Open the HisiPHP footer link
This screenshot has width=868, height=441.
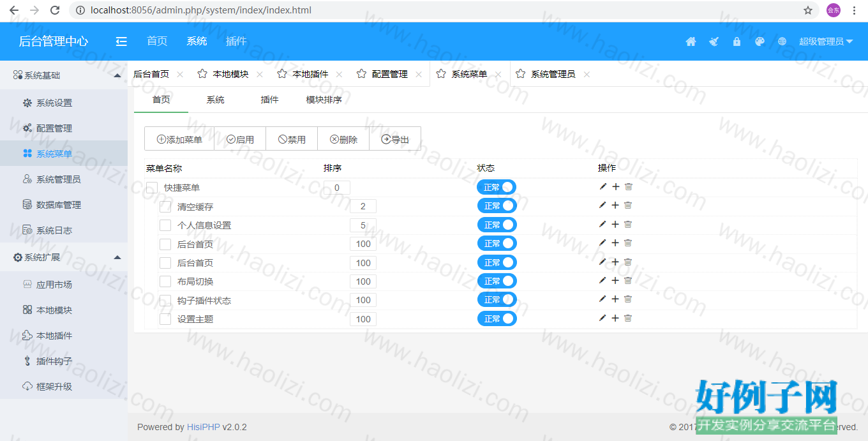pos(204,427)
